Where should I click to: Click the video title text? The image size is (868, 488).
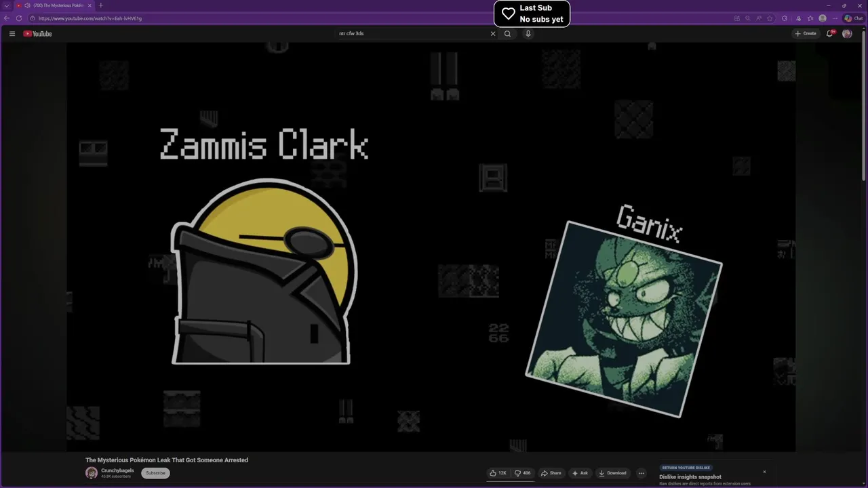(167, 460)
